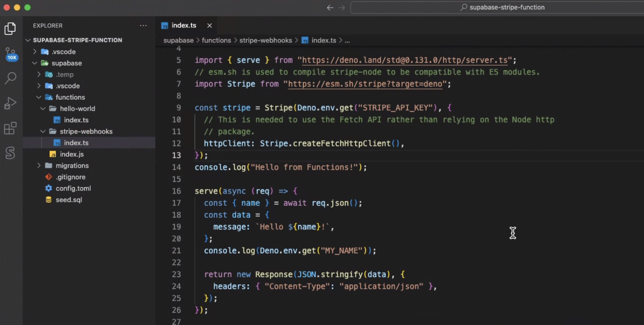Go back using the left arrow

(x=330, y=8)
